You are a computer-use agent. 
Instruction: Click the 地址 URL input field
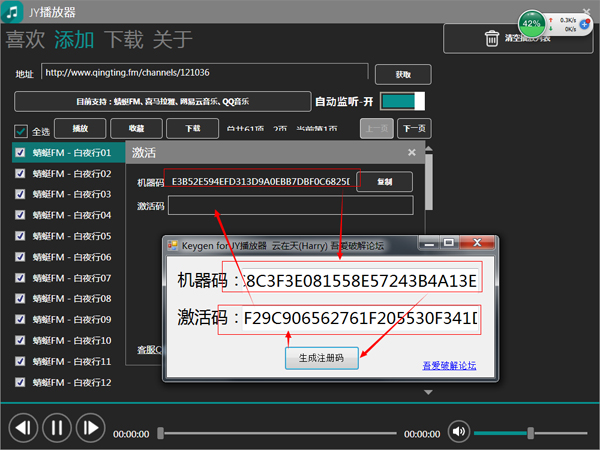205,73
